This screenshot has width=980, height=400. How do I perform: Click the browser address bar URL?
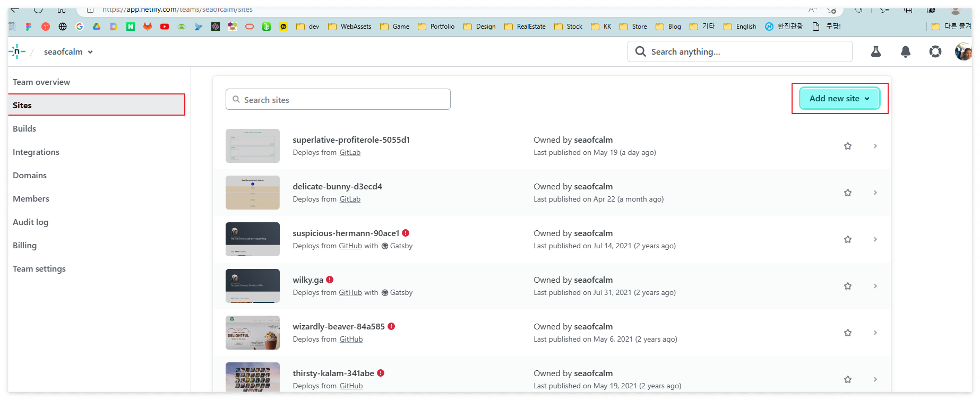pos(177,10)
